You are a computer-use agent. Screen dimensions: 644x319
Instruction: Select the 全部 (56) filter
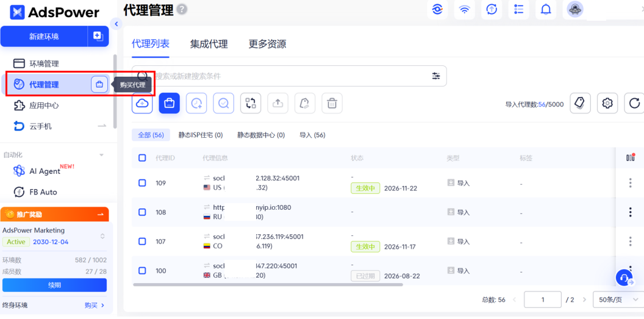(x=151, y=135)
